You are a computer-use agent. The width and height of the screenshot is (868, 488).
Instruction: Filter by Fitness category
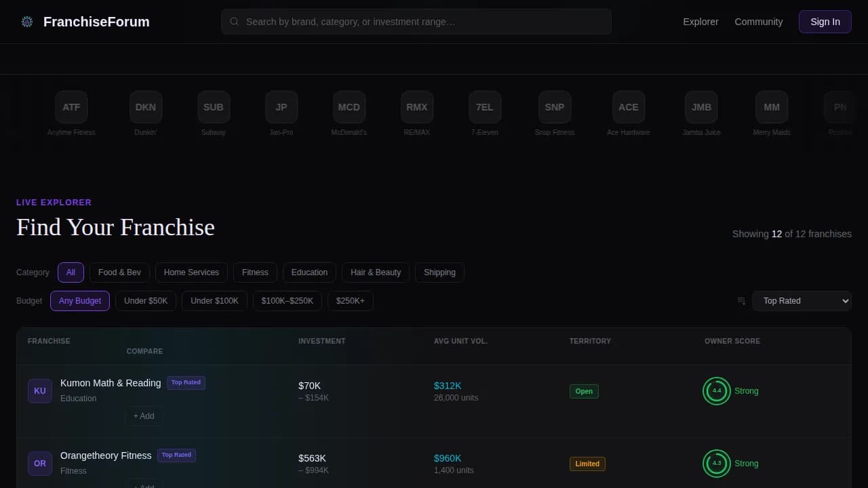[255, 272]
